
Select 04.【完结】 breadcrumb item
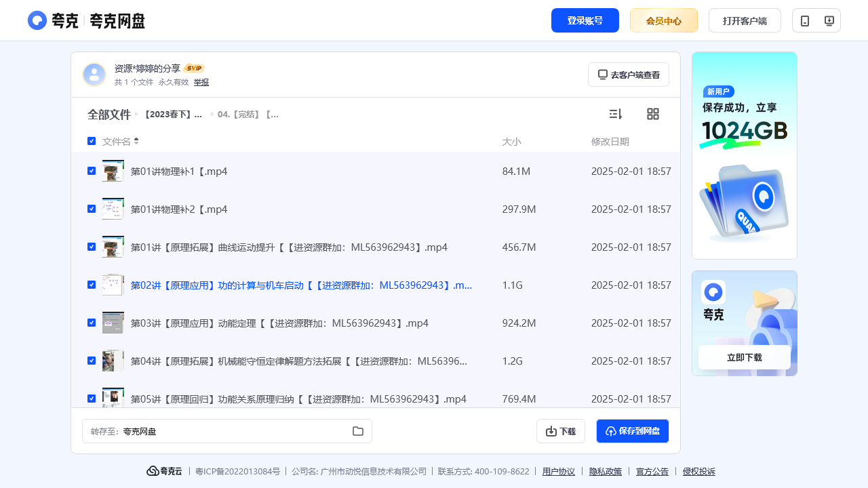[x=248, y=115]
